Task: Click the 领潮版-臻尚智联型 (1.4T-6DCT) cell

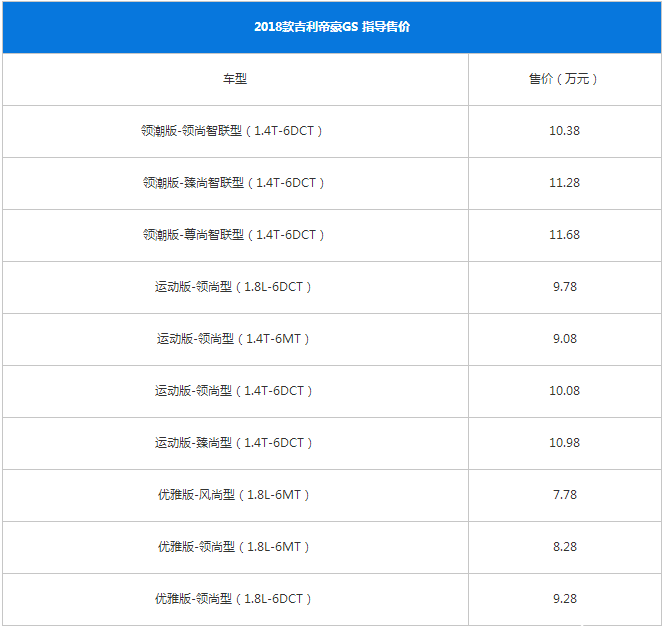Action: pyautogui.click(x=234, y=183)
